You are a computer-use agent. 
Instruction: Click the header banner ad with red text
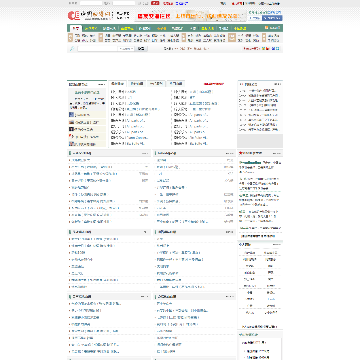click(x=191, y=16)
